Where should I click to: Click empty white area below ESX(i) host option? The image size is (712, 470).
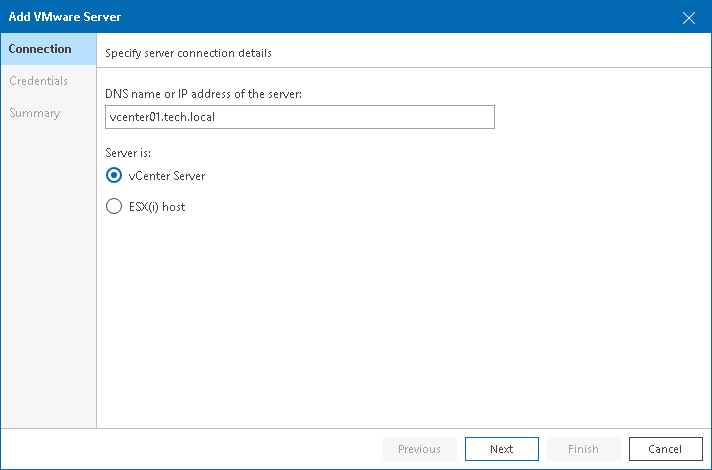tap(404, 318)
